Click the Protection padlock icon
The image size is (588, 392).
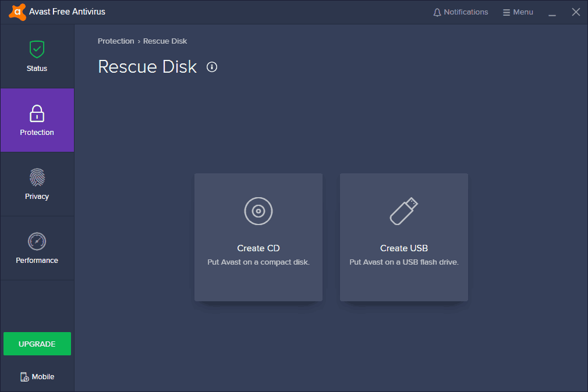coord(37,113)
